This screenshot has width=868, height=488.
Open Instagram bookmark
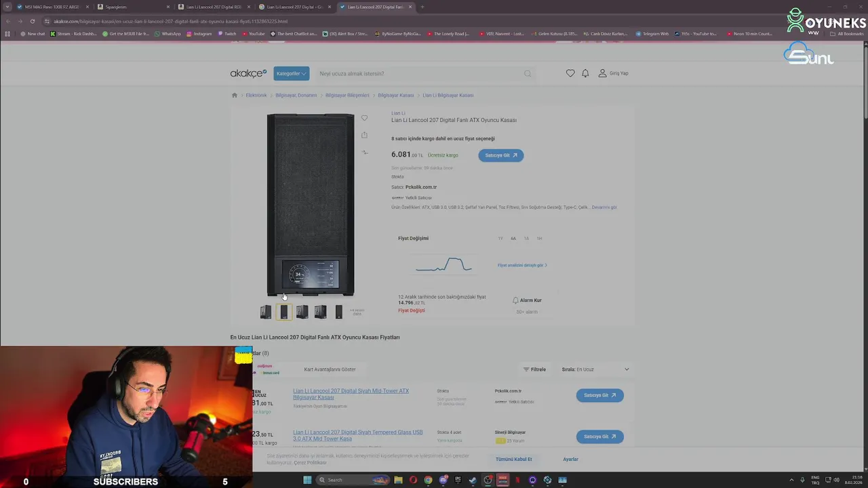(x=199, y=33)
